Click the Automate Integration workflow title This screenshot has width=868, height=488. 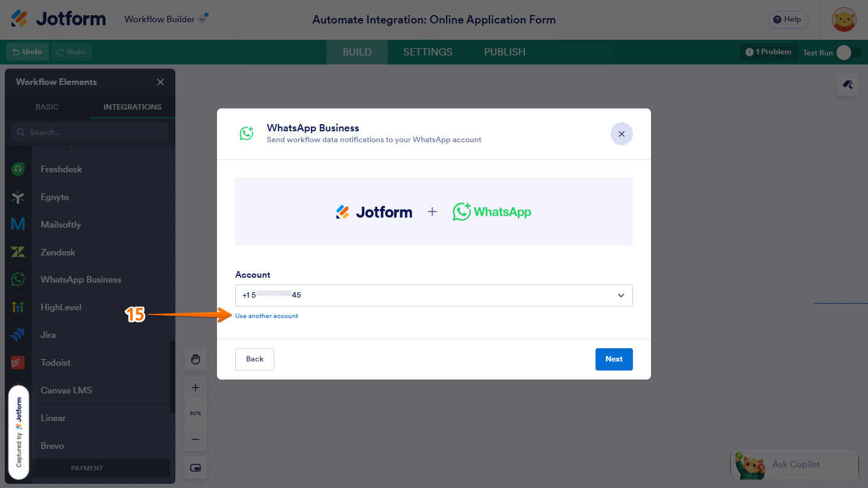434,20
